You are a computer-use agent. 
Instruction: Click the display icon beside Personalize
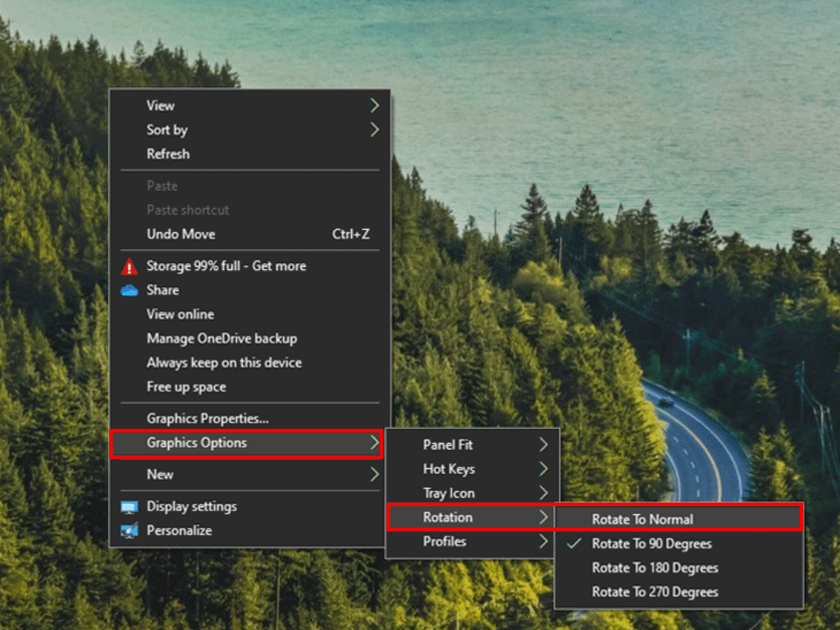[131, 531]
